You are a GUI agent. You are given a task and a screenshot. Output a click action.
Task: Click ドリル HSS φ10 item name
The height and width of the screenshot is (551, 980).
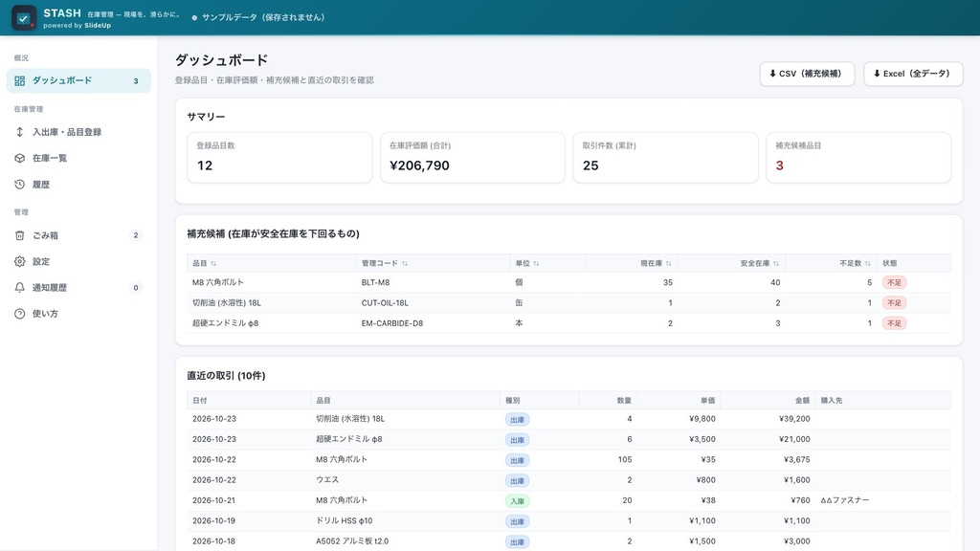pos(345,520)
